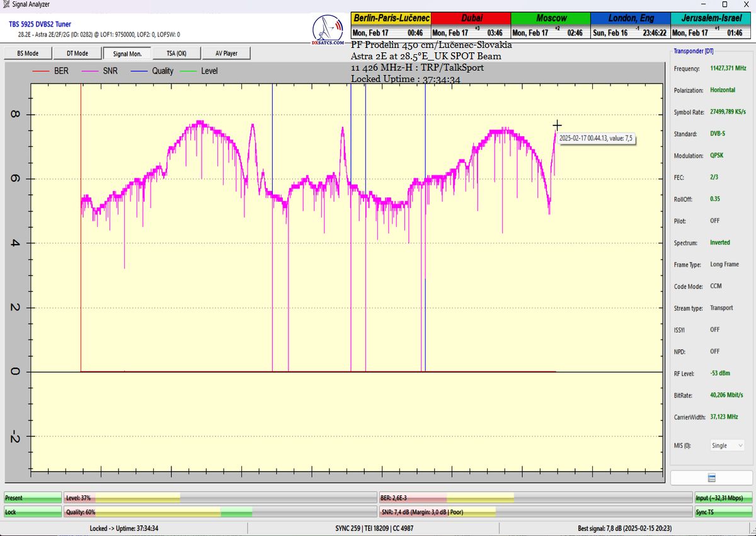Click the panel icon button below MIS

tap(711, 477)
